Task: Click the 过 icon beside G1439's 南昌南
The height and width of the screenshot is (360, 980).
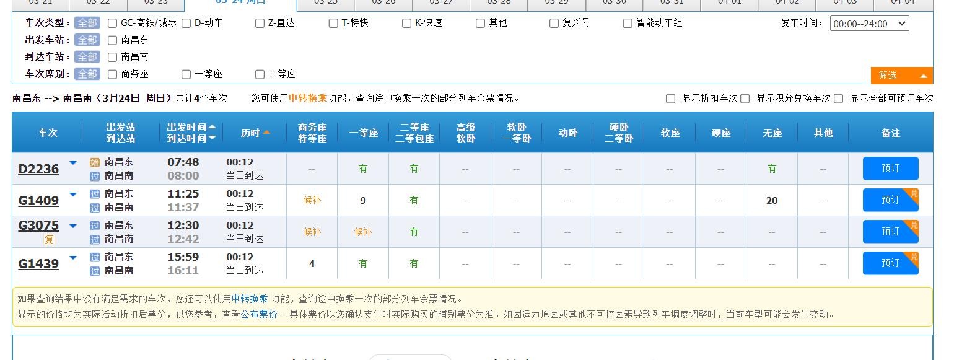Action: [95, 271]
